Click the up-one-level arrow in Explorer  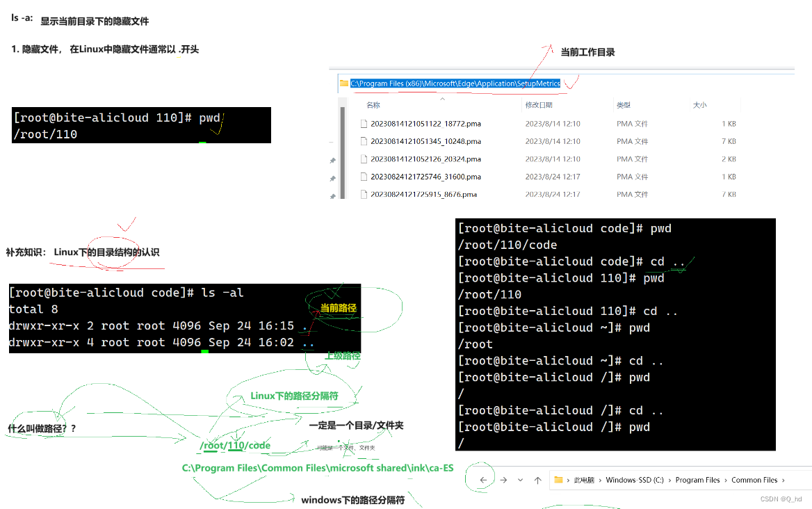(538, 480)
